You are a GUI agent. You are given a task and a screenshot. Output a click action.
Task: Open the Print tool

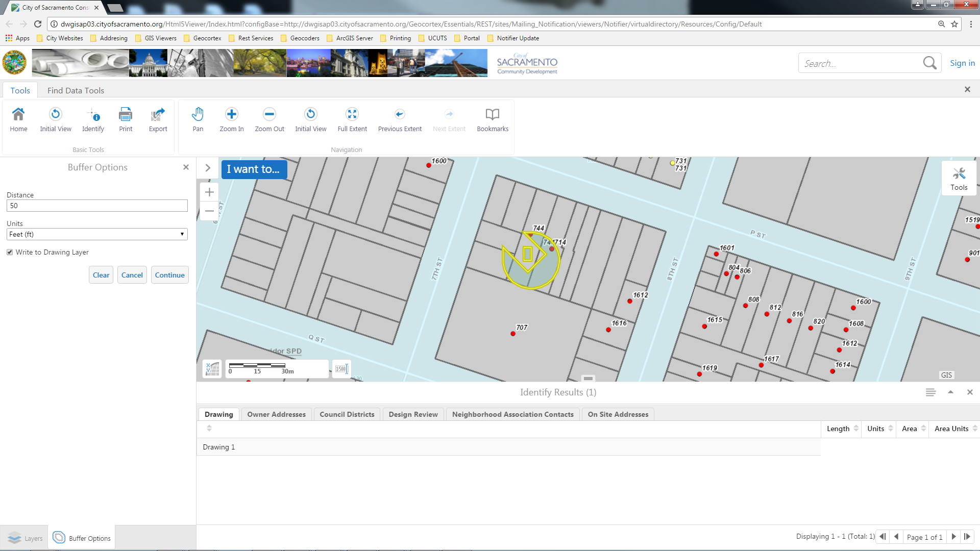click(126, 120)
